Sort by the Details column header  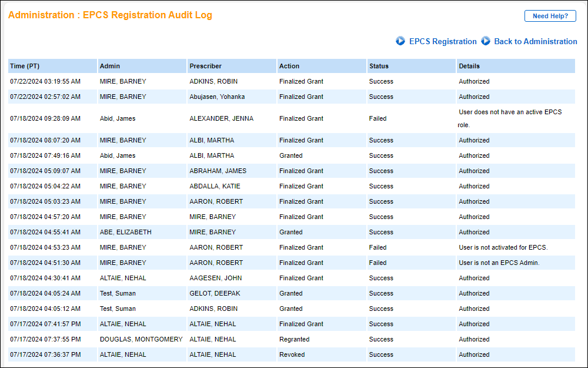coord(470,65)
